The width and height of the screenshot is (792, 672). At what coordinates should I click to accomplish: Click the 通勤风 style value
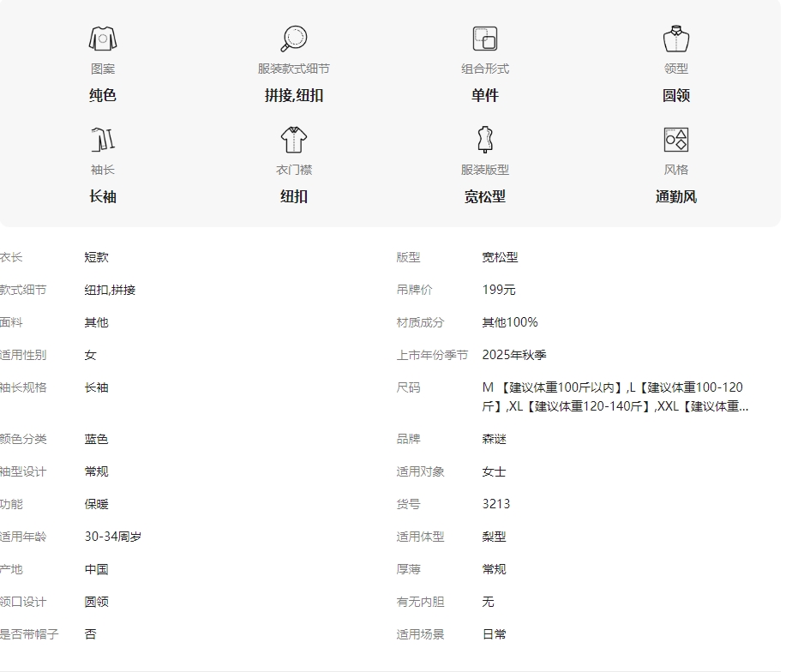(x=676, y=196)
